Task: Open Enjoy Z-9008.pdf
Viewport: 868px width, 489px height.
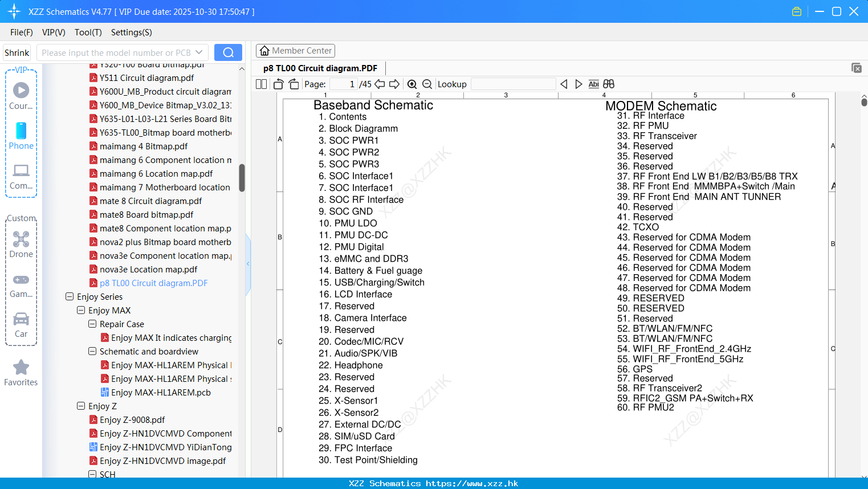Action: [x=132, y=419]
